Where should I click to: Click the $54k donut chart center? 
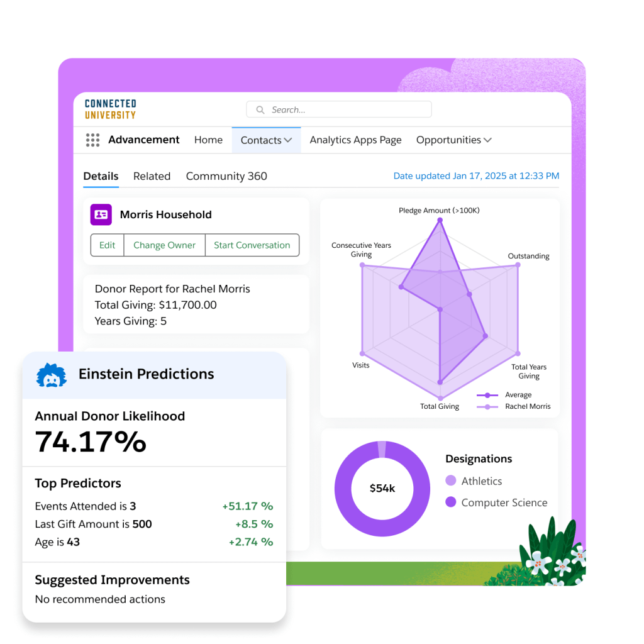click(382, 488)
